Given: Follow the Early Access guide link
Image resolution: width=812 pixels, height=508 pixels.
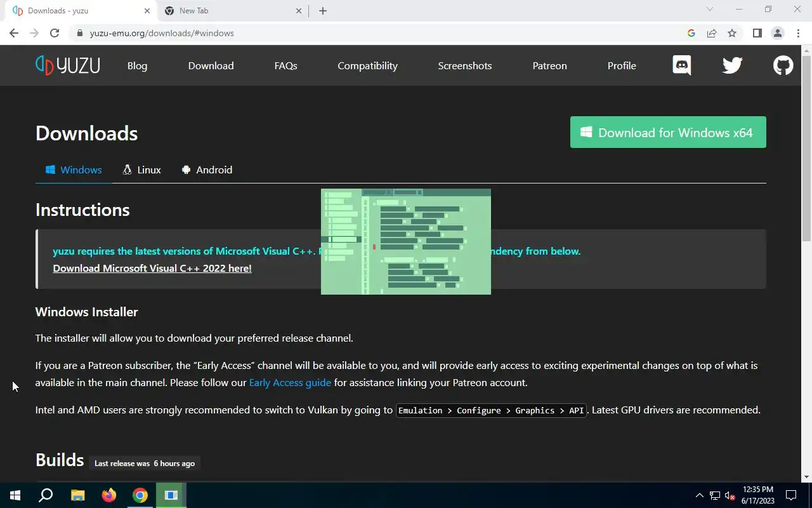Looking at the screenshot, I should [x=290, y=382].
